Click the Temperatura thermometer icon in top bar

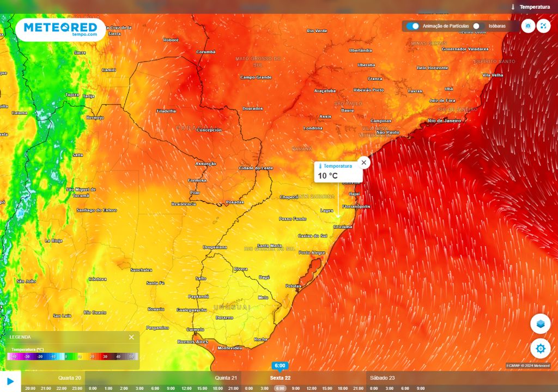click(x=513, y=7)
